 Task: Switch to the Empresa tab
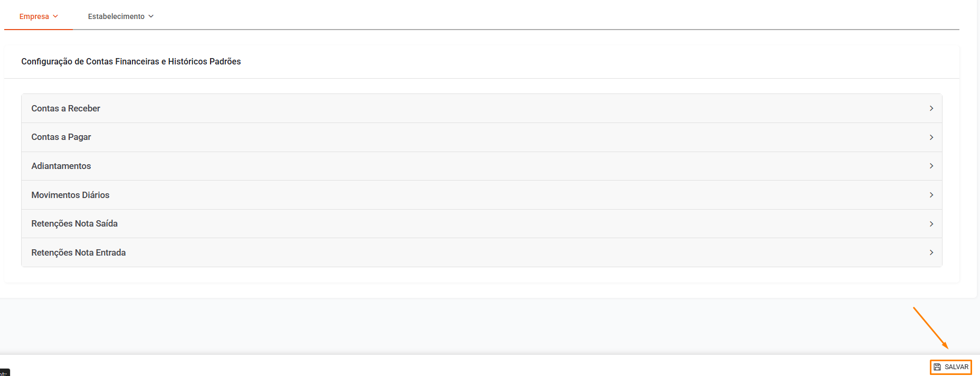pyautogui.click(x=34, y=16)
